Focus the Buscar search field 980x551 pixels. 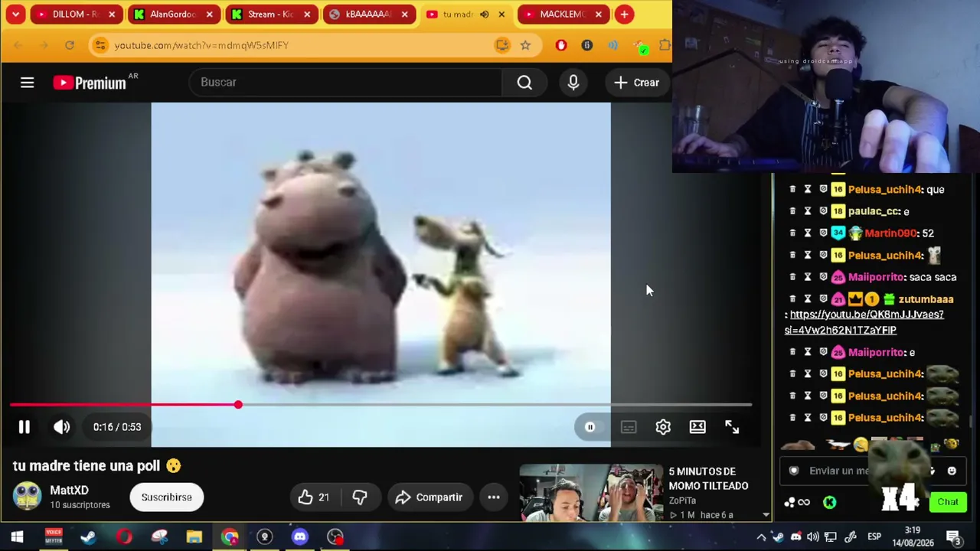click(x=346, y=83)
